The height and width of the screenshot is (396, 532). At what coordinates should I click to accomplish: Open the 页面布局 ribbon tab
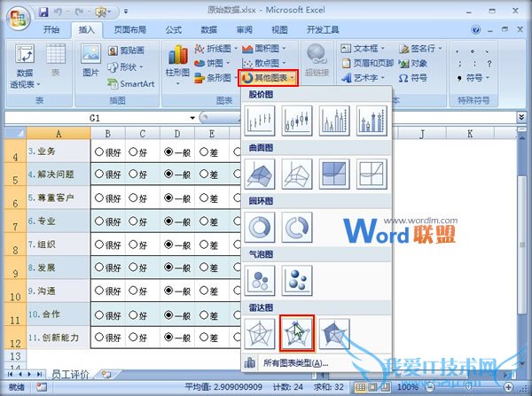[x=130, y=30]
